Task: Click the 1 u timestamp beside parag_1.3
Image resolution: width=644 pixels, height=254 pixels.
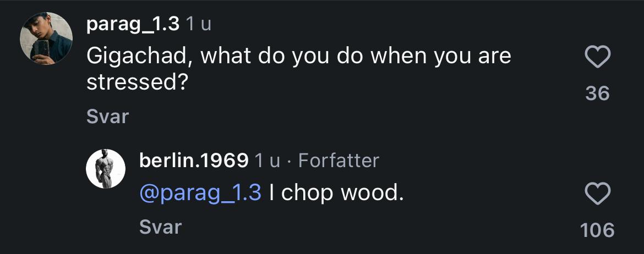Action: point(198,25)
